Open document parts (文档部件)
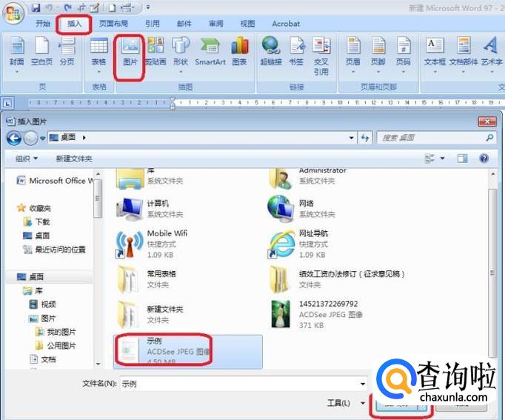This screenshot has width=505, height=420. [x=464, y=56]
